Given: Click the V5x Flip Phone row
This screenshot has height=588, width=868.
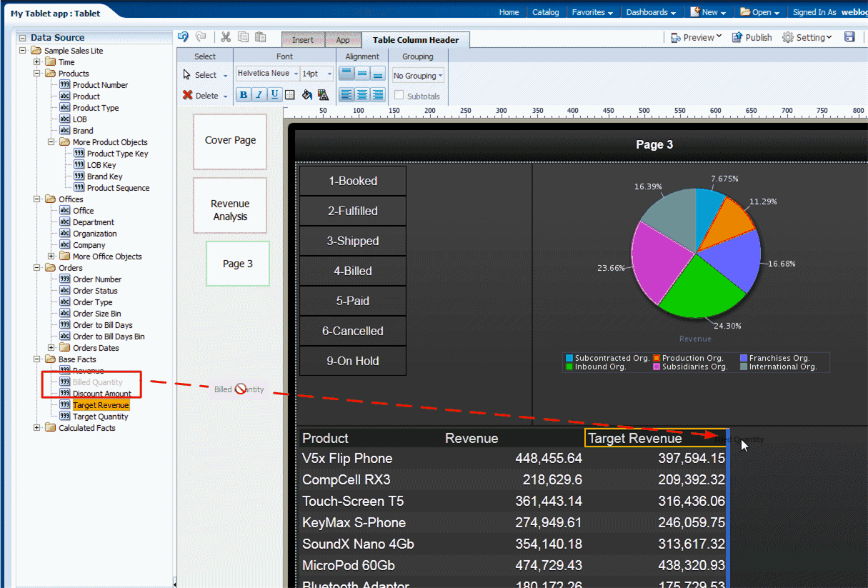Looking at the screenshot, I should [513, 458].
